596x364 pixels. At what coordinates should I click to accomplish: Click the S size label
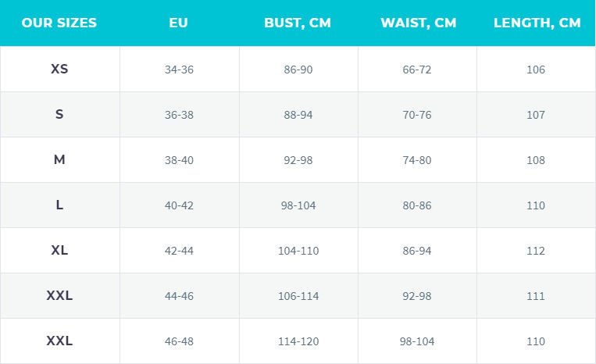coord(59,114)
